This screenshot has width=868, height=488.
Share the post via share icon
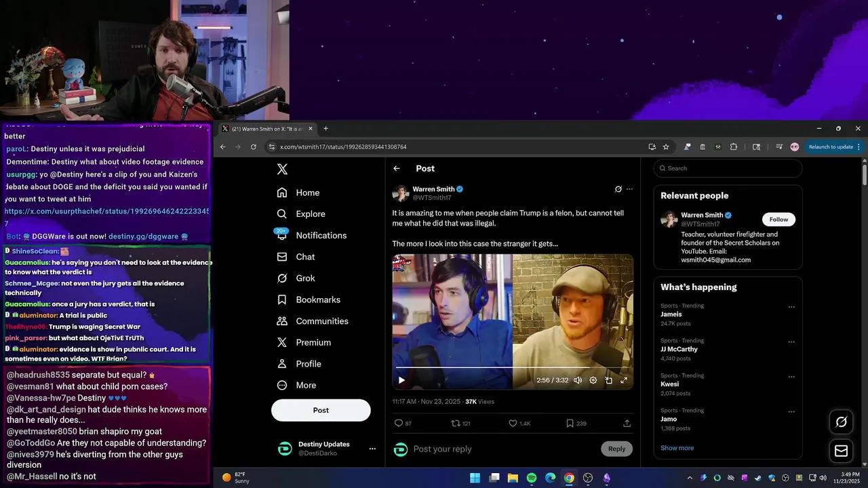tap(627, 423)
